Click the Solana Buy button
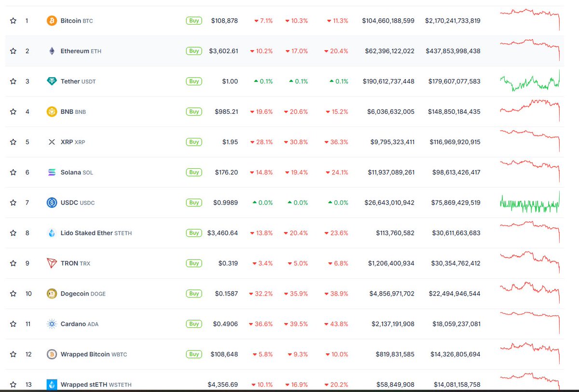Image resolution: width=579 pixels, height=392 pixels. tap(194, 173)
